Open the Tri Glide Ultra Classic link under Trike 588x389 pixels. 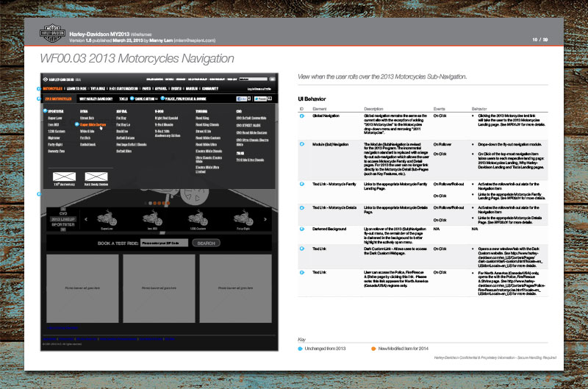point(250,160)
